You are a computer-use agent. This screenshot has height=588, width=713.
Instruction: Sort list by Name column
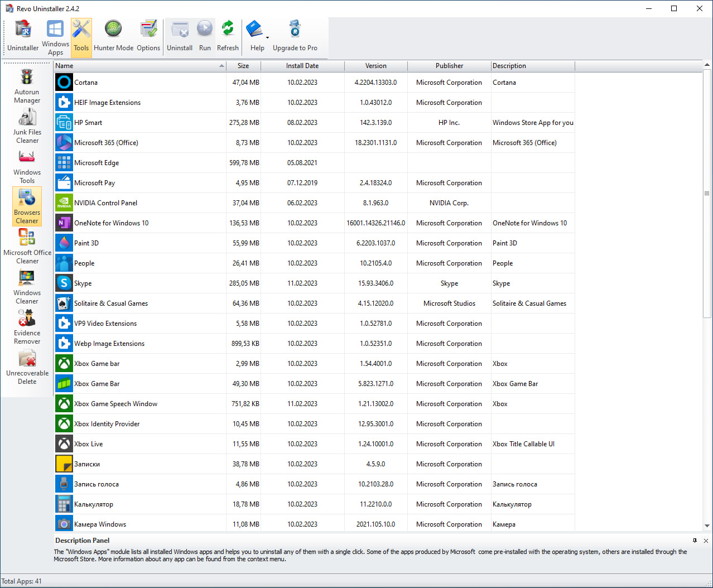140,66
